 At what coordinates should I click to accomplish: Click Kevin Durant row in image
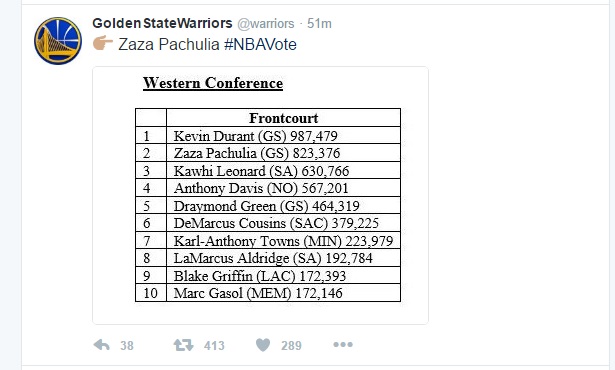(x=268, y=135)
